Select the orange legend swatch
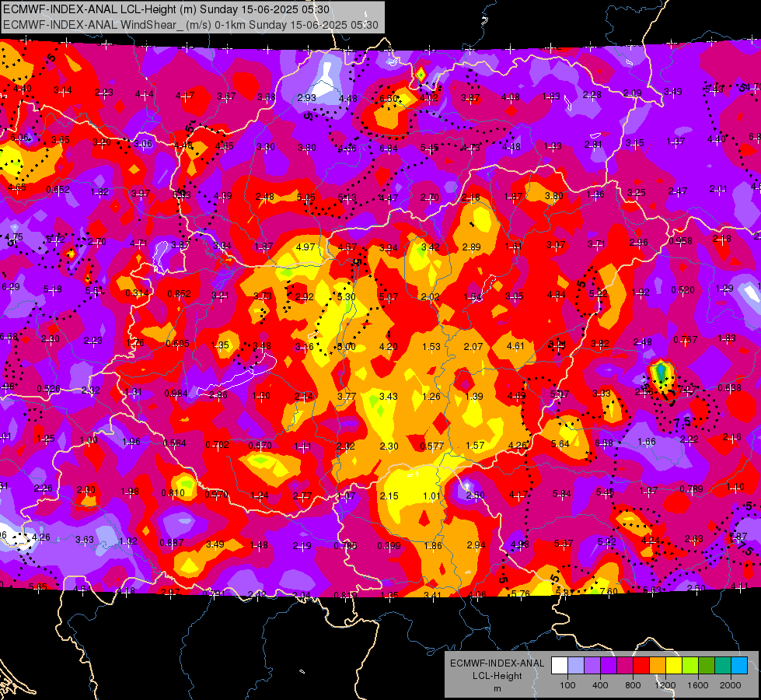 658,666
